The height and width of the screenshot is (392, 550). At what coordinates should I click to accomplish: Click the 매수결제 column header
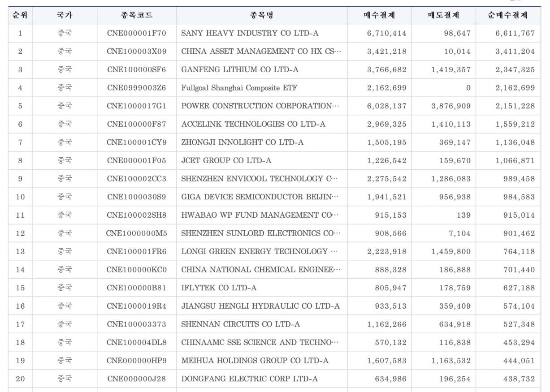[380, 16]
